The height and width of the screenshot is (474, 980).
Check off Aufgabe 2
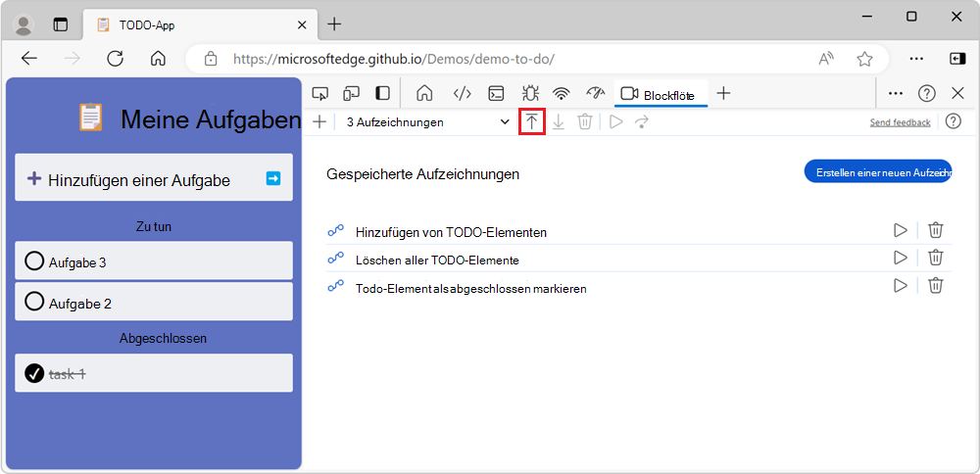pyautogui.click(x=34, y=302)
